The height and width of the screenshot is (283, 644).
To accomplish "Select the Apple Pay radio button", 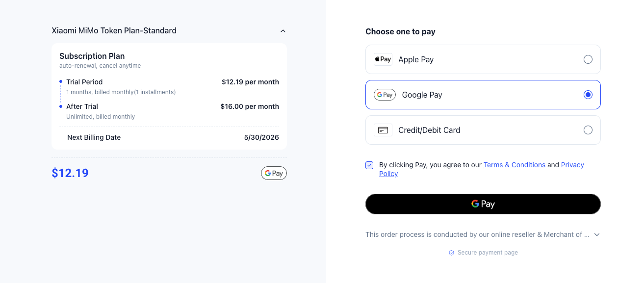I will [x=588, y=59].
